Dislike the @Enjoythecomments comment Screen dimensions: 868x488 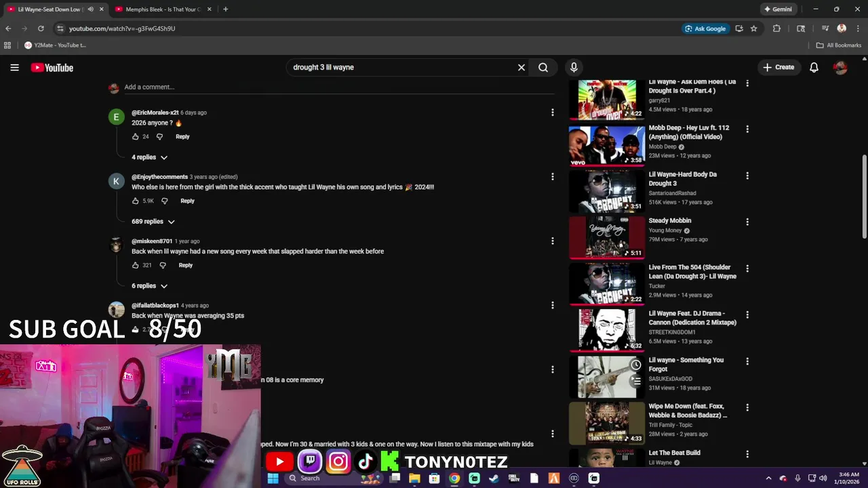(164, 201)
